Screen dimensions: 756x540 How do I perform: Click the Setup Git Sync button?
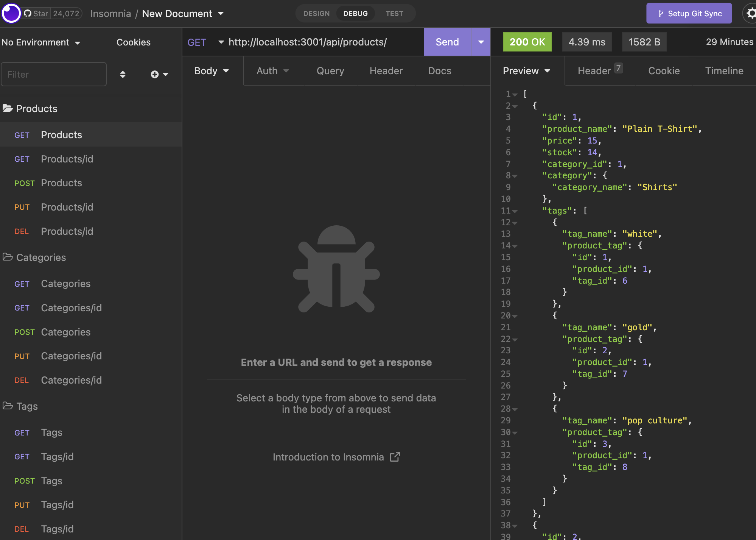[689, 13]
